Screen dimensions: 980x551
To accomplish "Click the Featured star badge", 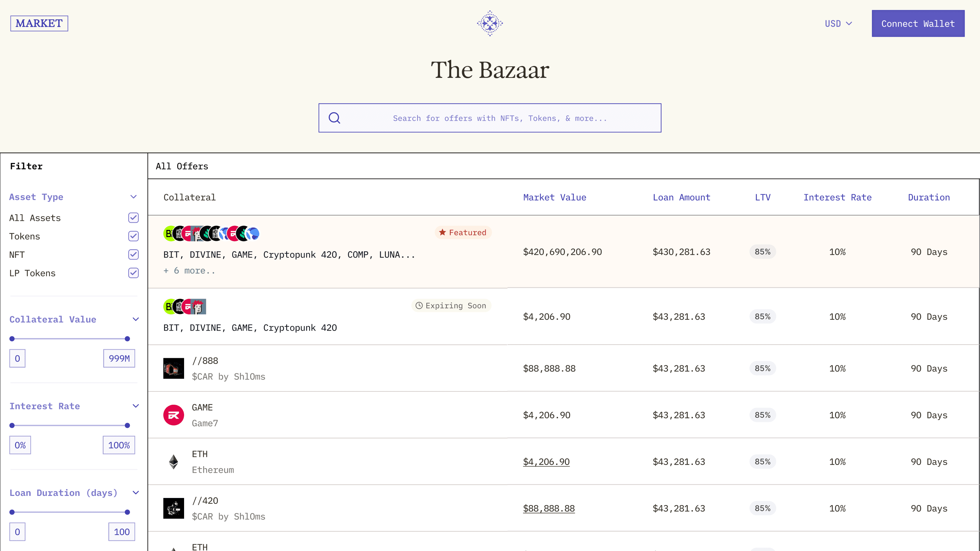I will (463, 232).
